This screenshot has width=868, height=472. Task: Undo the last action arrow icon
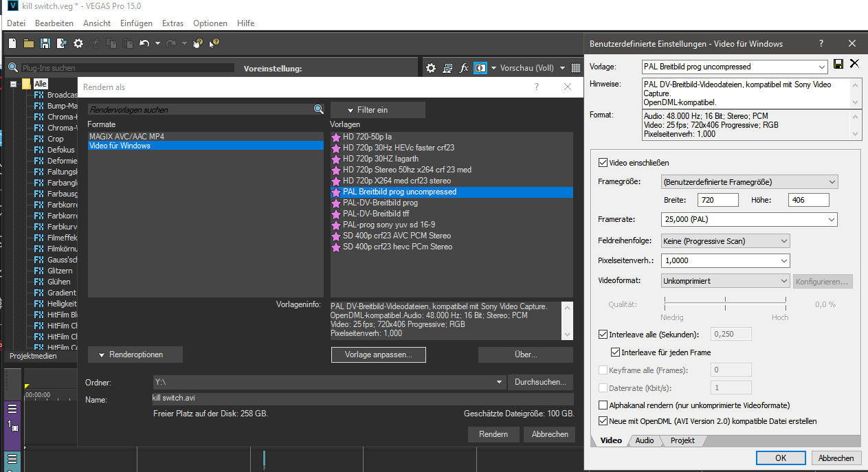[x=144, y=43]
